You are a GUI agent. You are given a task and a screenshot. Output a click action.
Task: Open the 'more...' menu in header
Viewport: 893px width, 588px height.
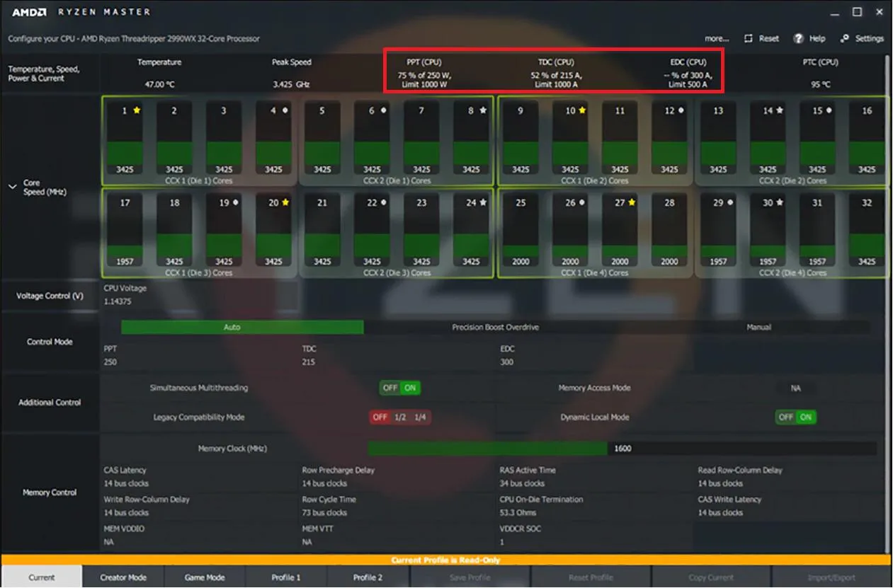(717, 39)
